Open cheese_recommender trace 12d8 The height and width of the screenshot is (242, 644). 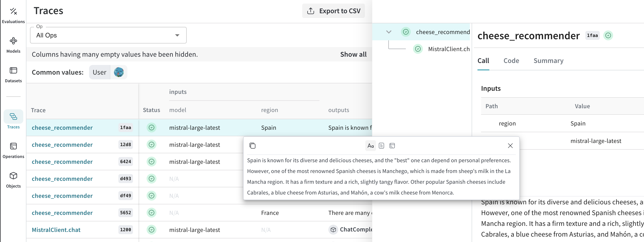(x=62, y=145)
